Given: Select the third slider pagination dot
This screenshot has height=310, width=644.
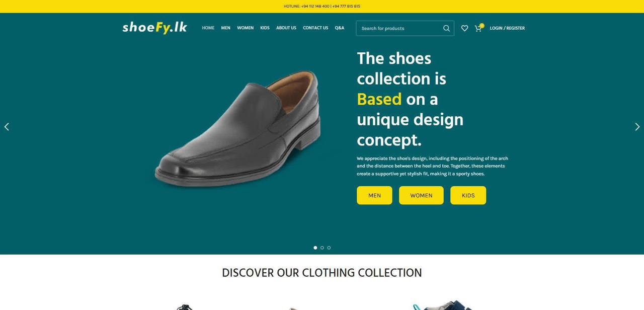Looking at the screenshot, I should (x=329, y=248).
